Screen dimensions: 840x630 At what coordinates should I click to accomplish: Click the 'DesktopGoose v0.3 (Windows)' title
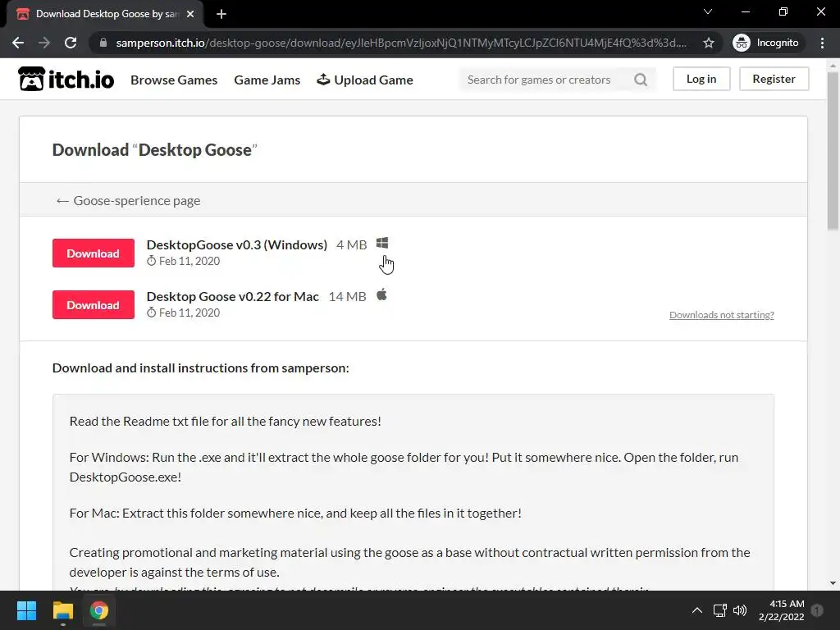pyautogui.click(x=237, y=244)
